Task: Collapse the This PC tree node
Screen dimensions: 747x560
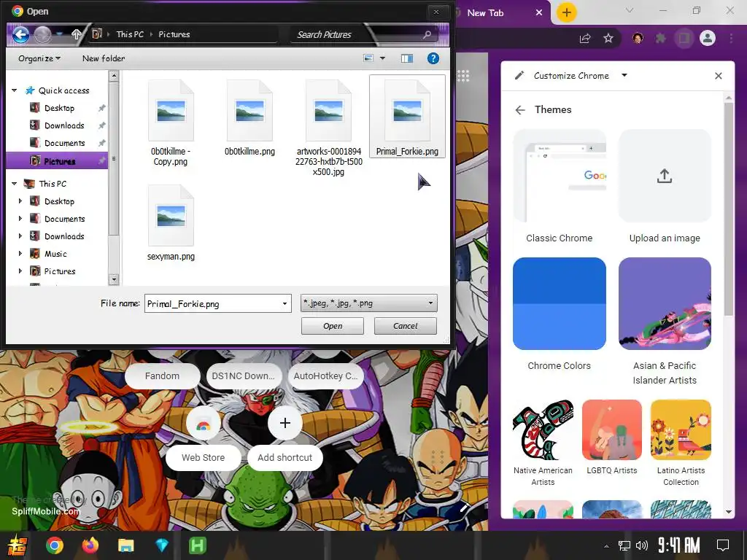Action: coord(15,184)
